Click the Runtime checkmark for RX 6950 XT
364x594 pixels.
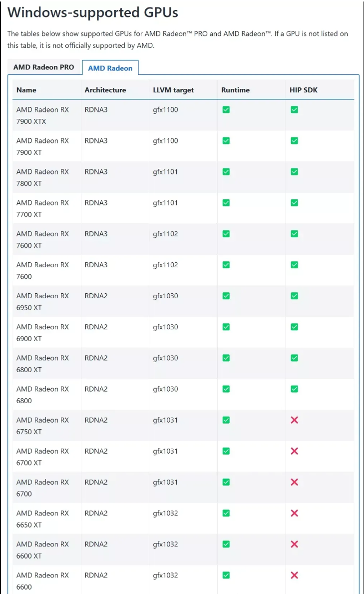click(226, 296)
